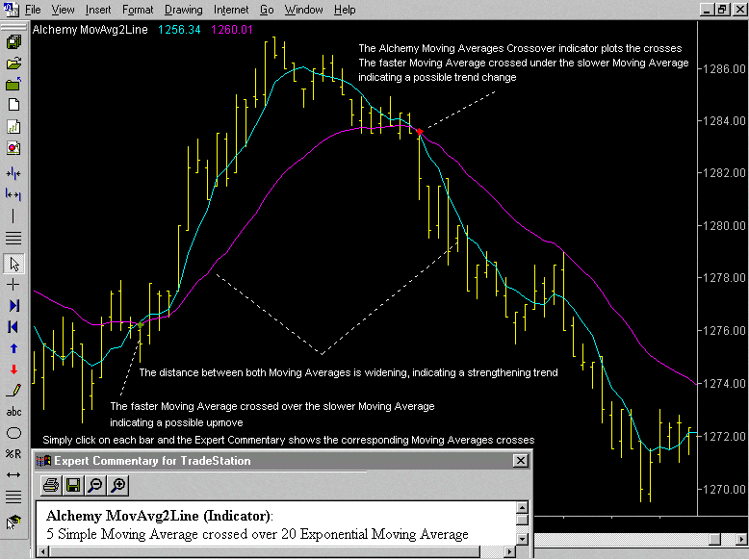
Task: Select the abc text tool
Action: click(13, 412)
